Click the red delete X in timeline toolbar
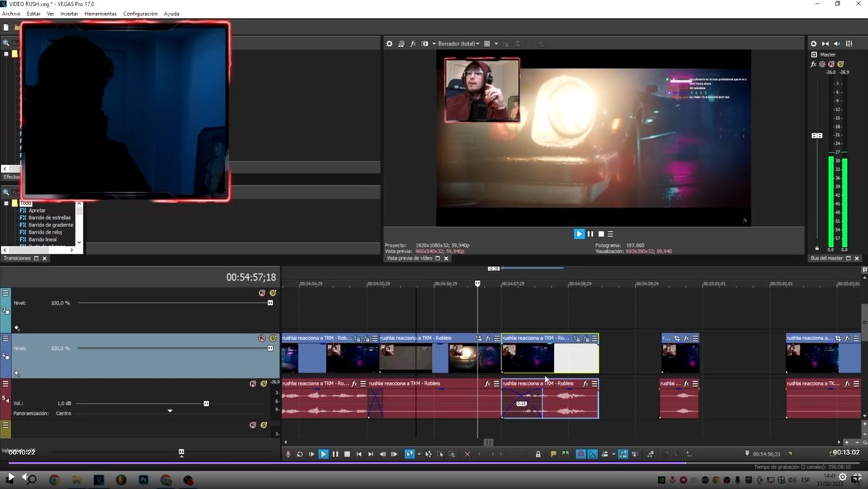The width and height of the screenshot is (868, 489). [x=467, y=454]
